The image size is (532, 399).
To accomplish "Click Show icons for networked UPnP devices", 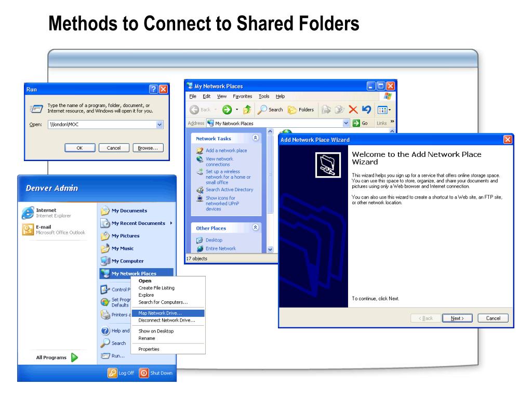I will click(x=222, y=203).
